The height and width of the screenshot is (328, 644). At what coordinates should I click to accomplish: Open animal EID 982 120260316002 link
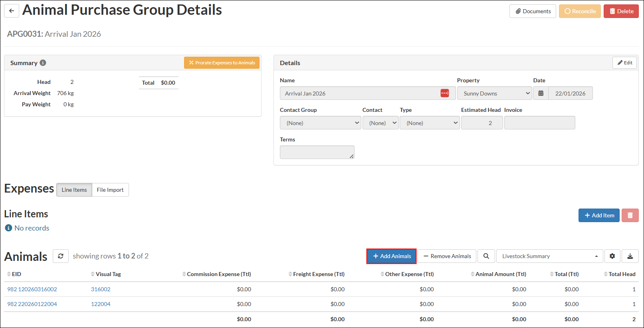point(32,289)
